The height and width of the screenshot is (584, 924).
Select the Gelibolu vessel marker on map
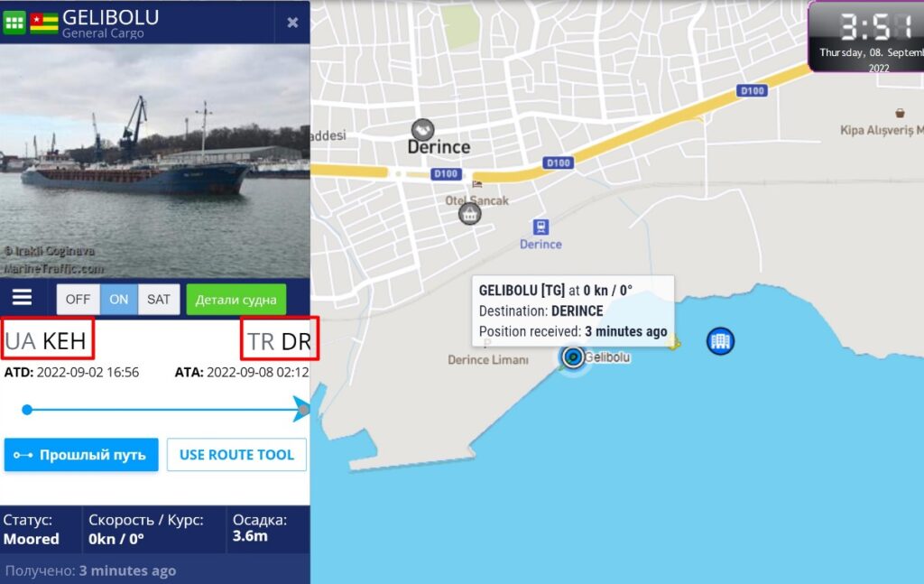[x=572, y=357]
